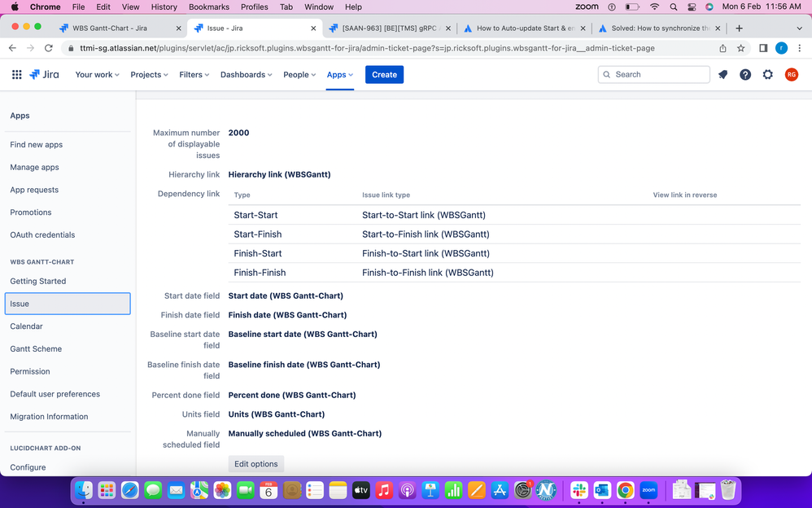812x508 pixels.
Task: Expand the Apps dropdown
Action: click(x=340, y=75)
